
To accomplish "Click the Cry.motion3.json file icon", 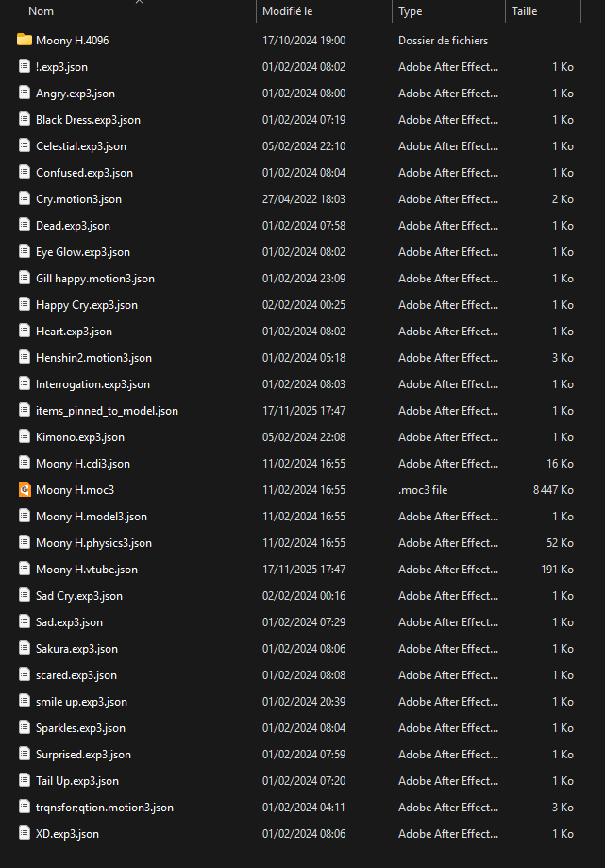I will coord(25,199).
